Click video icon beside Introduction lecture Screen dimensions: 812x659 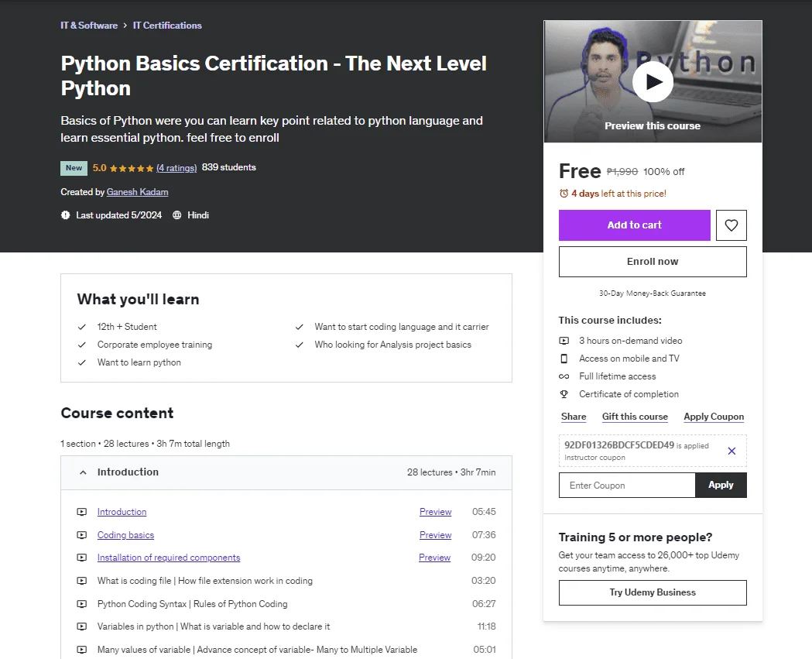[x=82, y=512]
